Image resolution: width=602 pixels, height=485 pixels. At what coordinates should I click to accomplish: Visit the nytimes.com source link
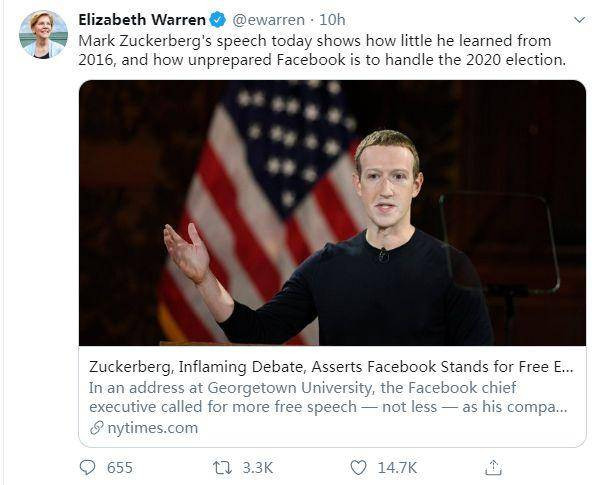150,428
